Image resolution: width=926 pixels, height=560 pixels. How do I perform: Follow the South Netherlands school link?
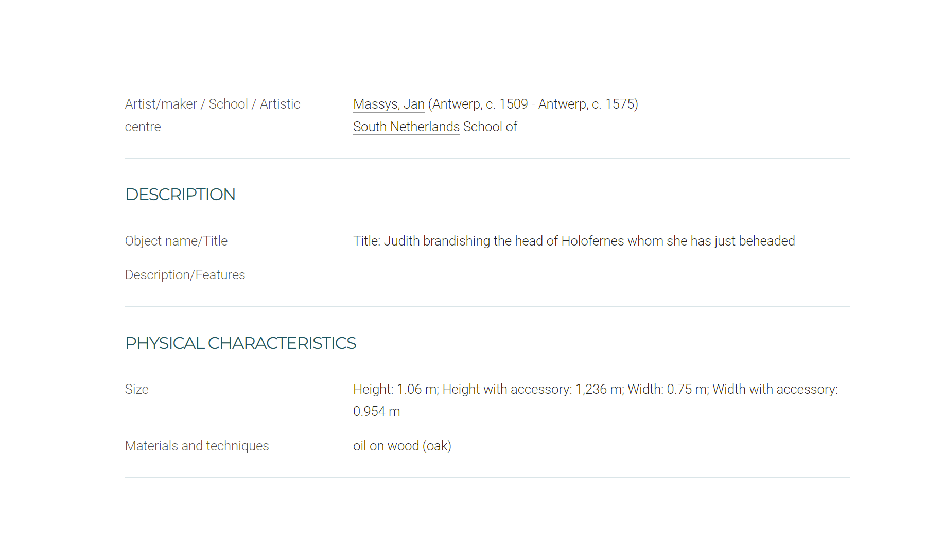click(406, 127)
